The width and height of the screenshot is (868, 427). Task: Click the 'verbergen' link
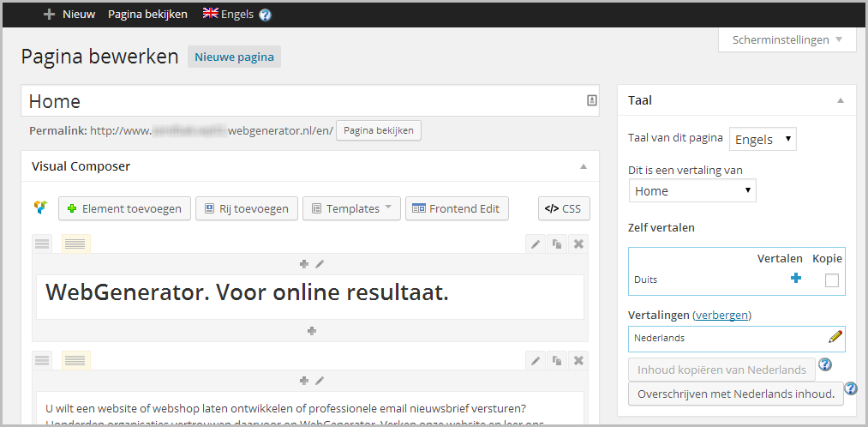(721, 315)
